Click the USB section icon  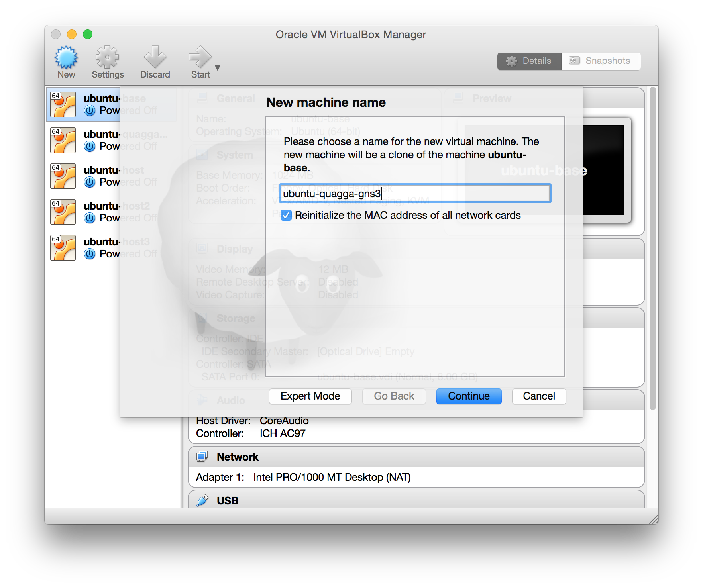point(202,500)
